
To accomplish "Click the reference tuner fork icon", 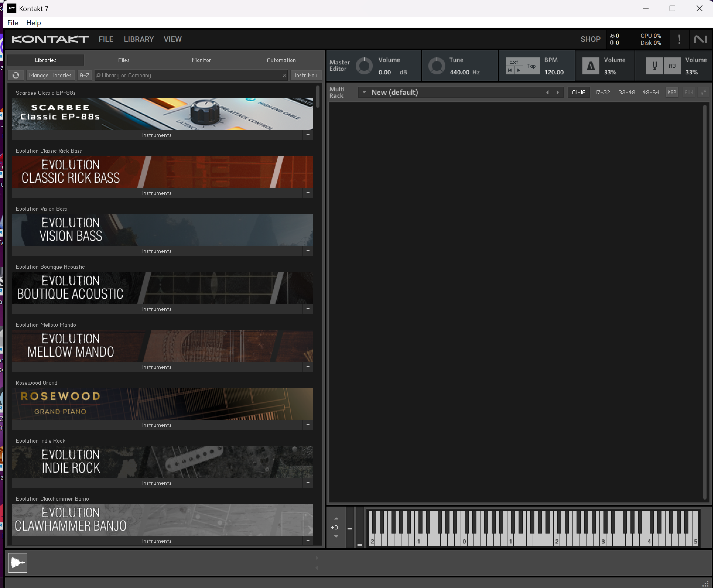I will [654, 66].
